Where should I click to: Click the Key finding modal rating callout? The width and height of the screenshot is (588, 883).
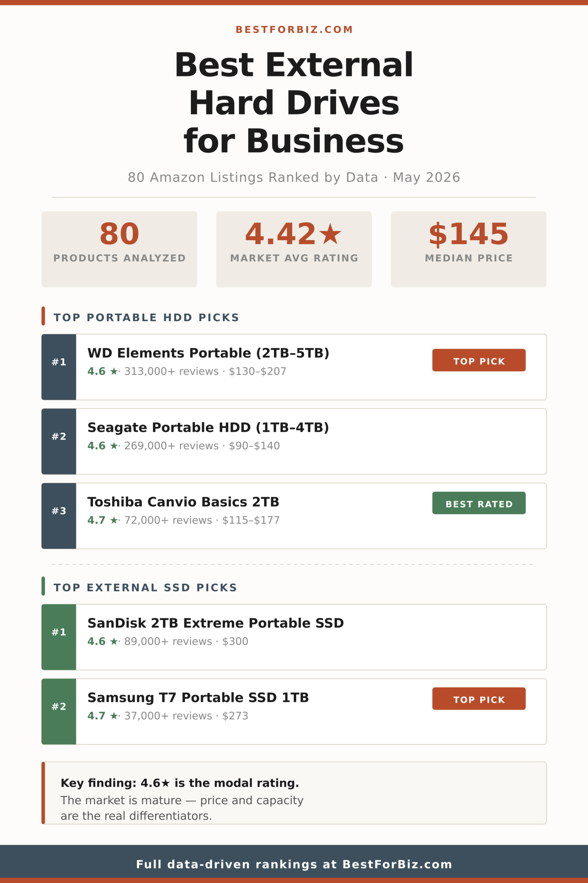pyautogui.click(x=294, y=793)
